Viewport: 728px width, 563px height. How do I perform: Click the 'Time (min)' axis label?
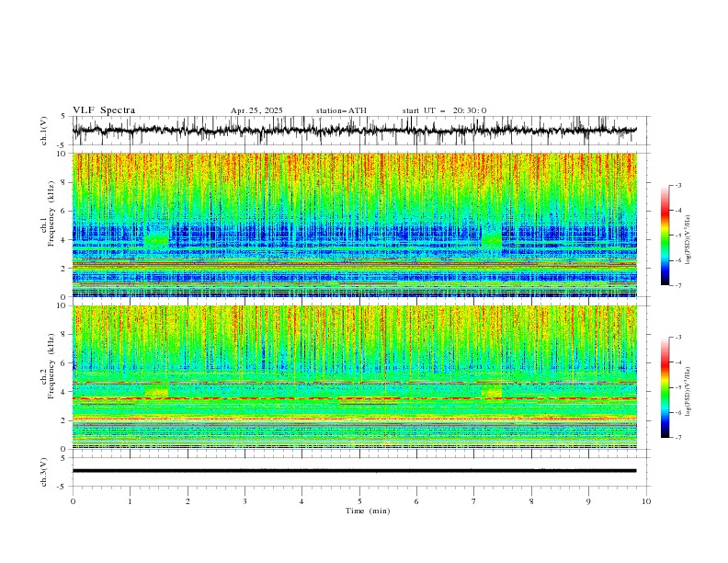368,511
